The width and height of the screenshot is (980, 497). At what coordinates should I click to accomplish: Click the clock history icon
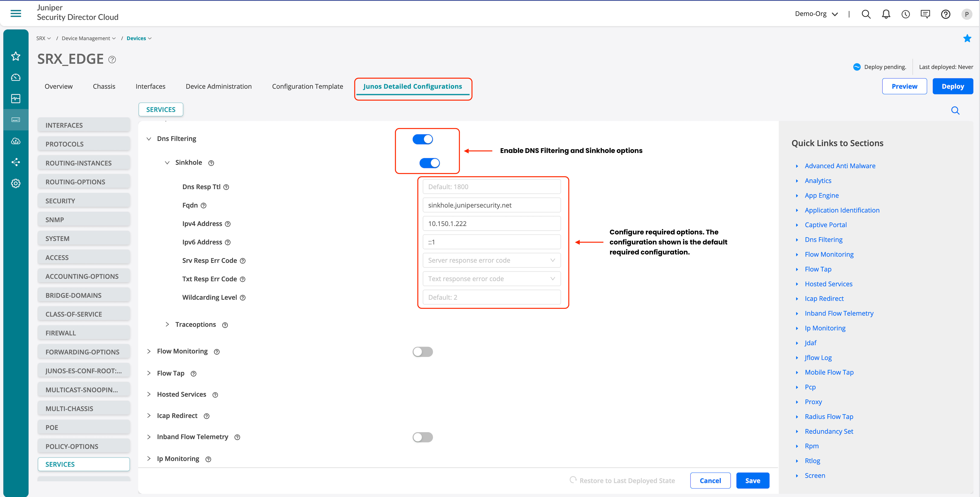(x=905, y=14)
